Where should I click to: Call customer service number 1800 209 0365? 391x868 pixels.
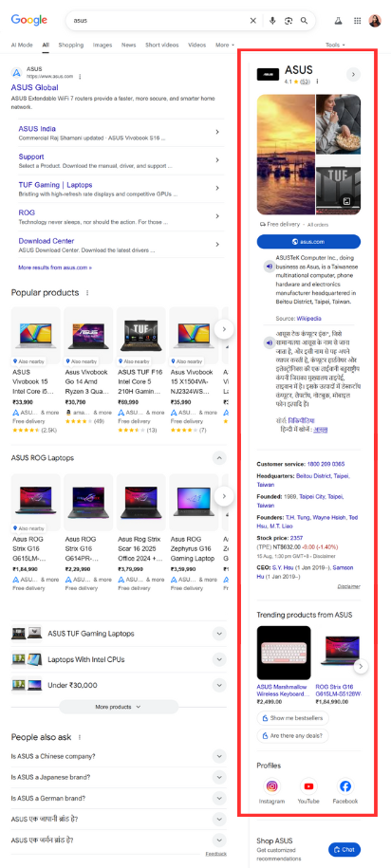(x=326, y=464)
